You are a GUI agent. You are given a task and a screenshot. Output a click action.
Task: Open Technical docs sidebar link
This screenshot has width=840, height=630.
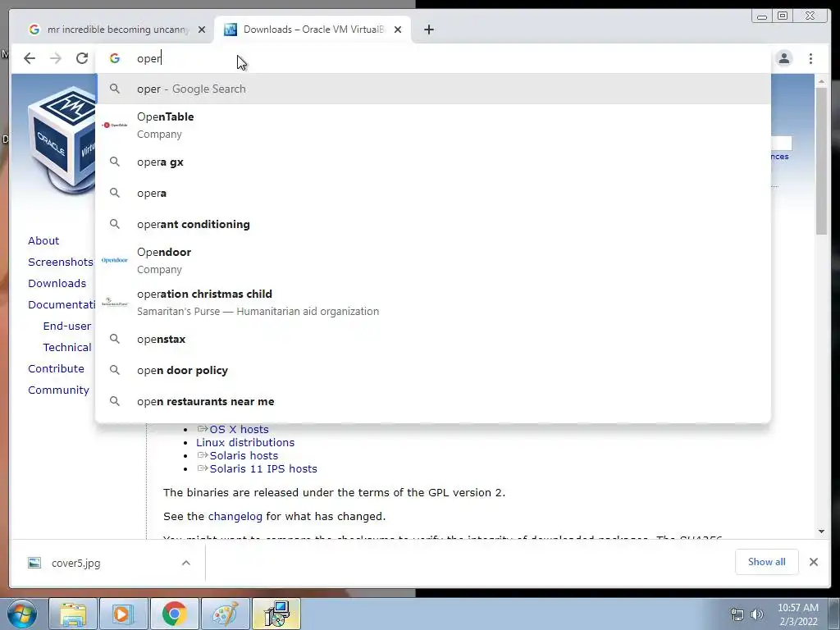coord(67,348)
